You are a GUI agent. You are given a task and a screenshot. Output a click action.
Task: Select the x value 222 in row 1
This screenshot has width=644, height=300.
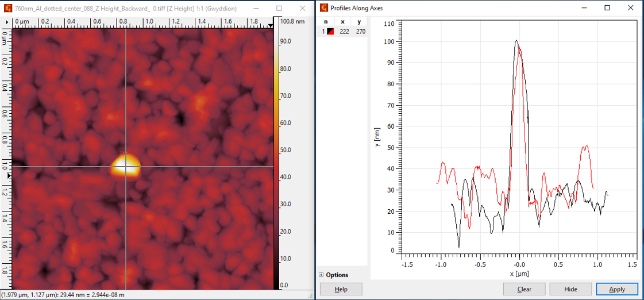click(x=344, y=32)
